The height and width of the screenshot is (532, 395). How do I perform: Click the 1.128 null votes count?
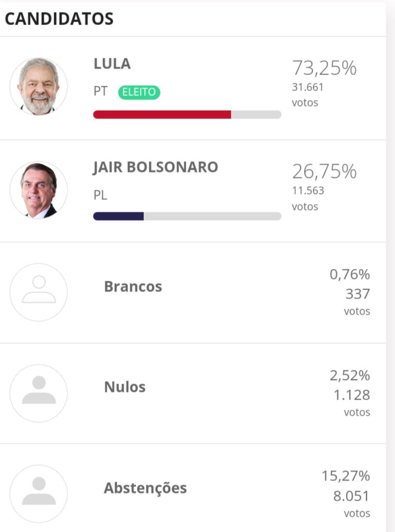click(x=351, y=395)
